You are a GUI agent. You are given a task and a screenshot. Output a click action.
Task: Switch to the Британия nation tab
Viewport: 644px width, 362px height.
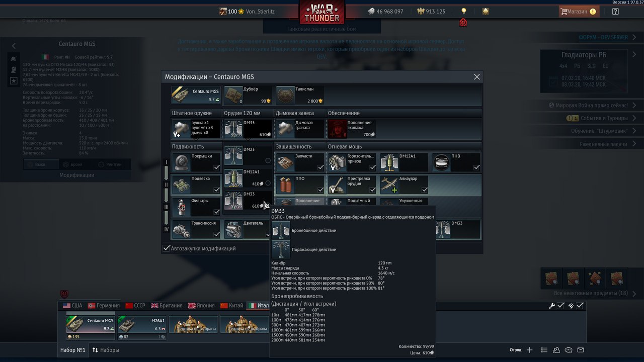pos(168,306)
